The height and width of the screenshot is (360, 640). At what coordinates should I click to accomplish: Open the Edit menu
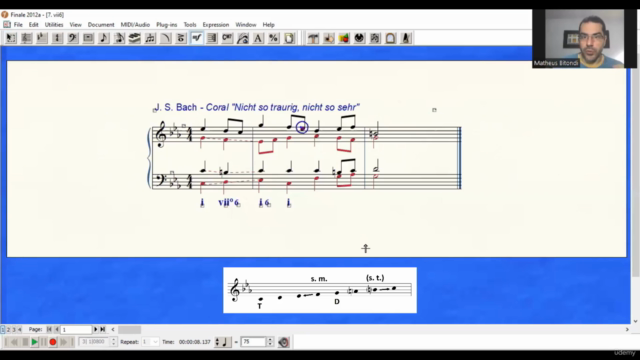(x=33, y=24)
